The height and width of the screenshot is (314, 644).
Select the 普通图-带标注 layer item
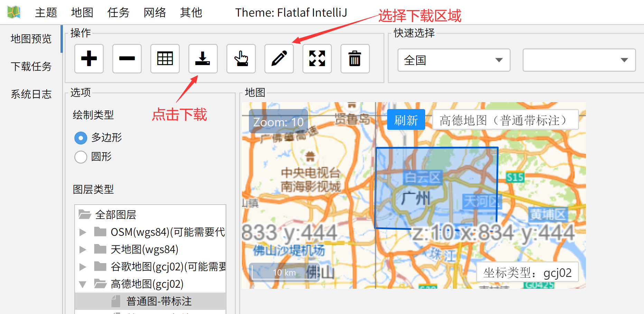click(x=159, y=301)
